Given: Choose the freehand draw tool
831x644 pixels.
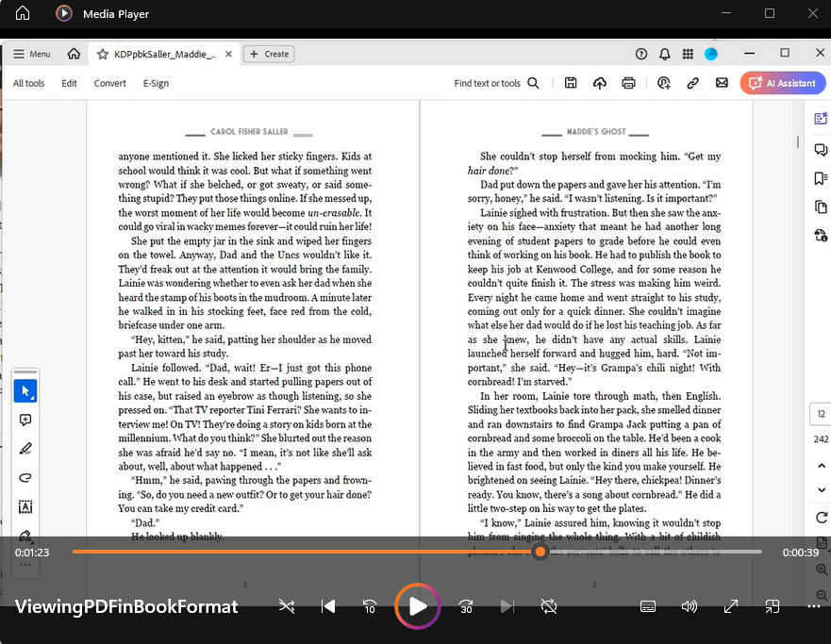Looking at the screenshot, I should pos(25,478).
